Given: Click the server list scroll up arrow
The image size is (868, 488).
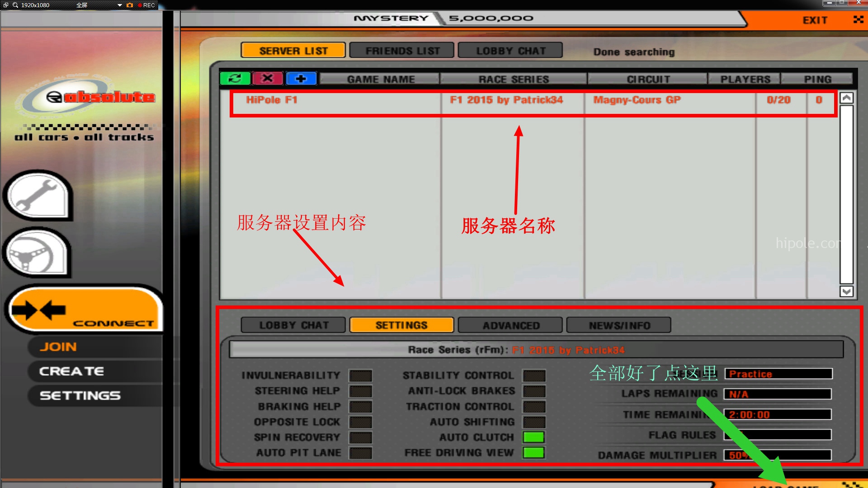Looking at the screenshot, I should 846,98.
